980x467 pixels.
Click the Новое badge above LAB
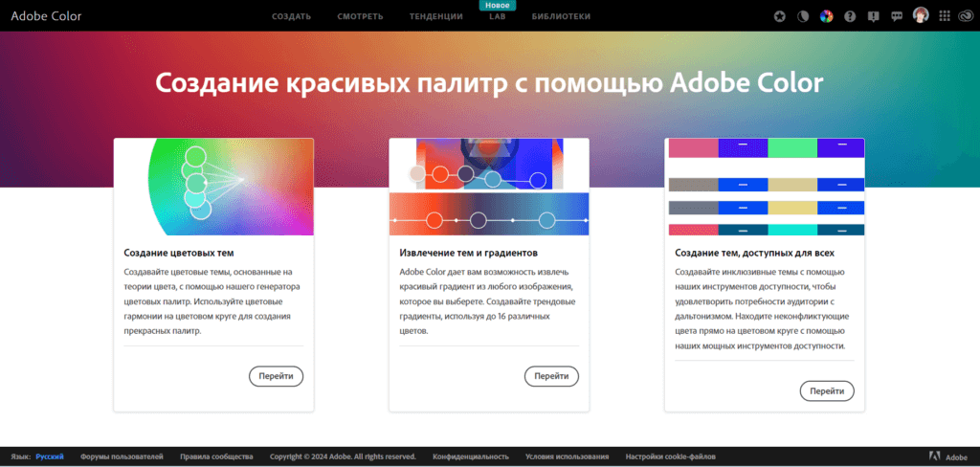pyautogui.click(x=498, y=5)
